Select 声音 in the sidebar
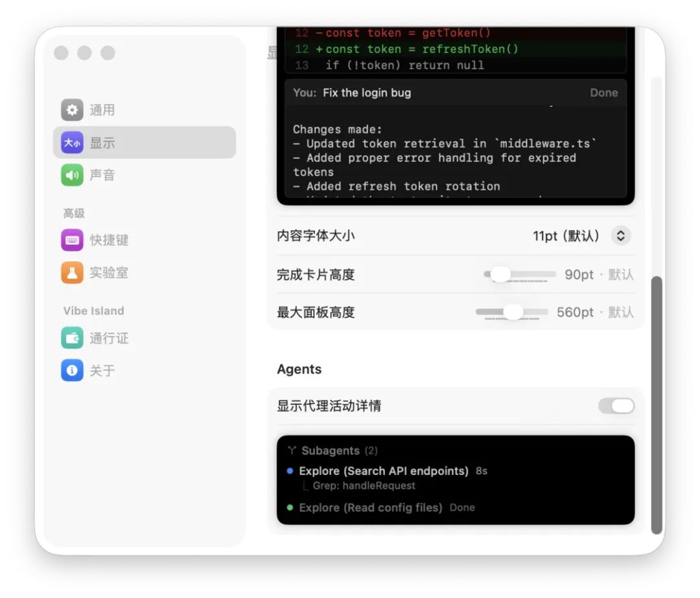Image resolution: width=700 pixels, height=598 pixels. click(144, 175)
